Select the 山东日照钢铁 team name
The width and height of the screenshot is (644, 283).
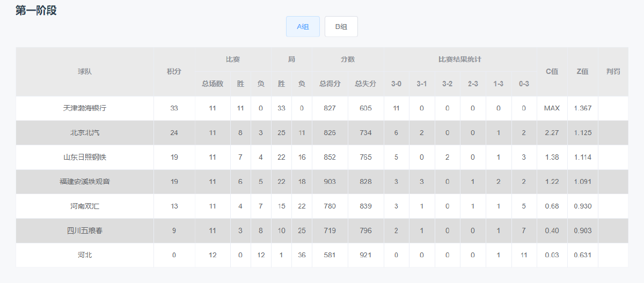(x=85, y=158)
